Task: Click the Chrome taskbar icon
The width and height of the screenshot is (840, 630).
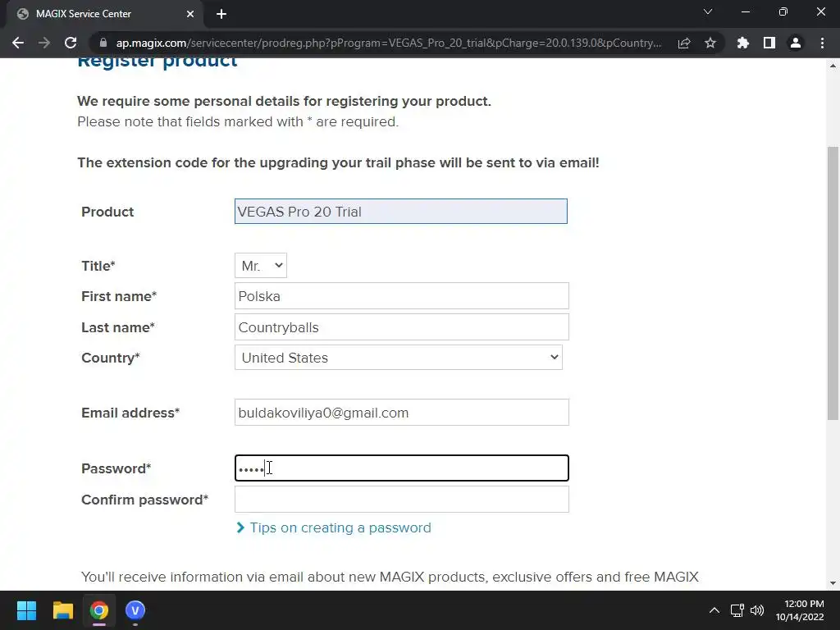Action: (99, 610)
